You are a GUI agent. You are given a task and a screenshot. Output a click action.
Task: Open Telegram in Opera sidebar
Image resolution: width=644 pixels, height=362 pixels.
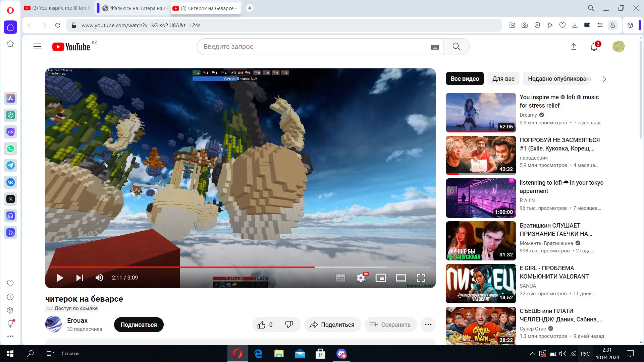point(10,165)
